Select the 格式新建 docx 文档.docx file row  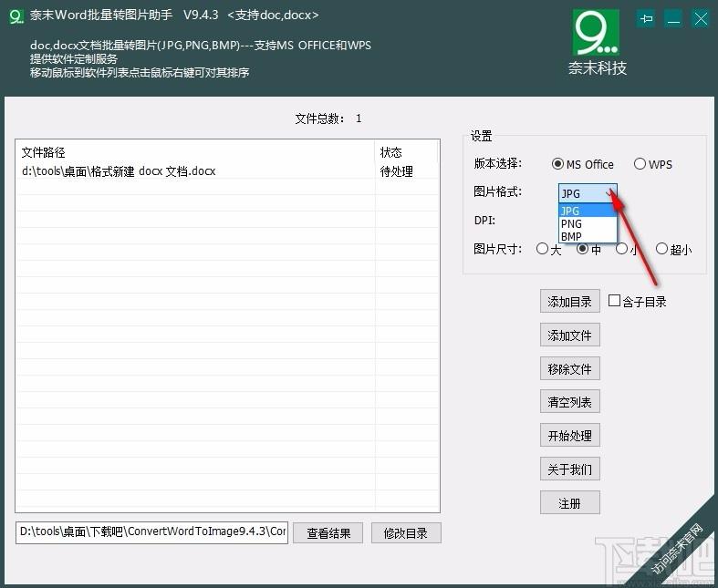pyautogui.click(x=227, y=171)
